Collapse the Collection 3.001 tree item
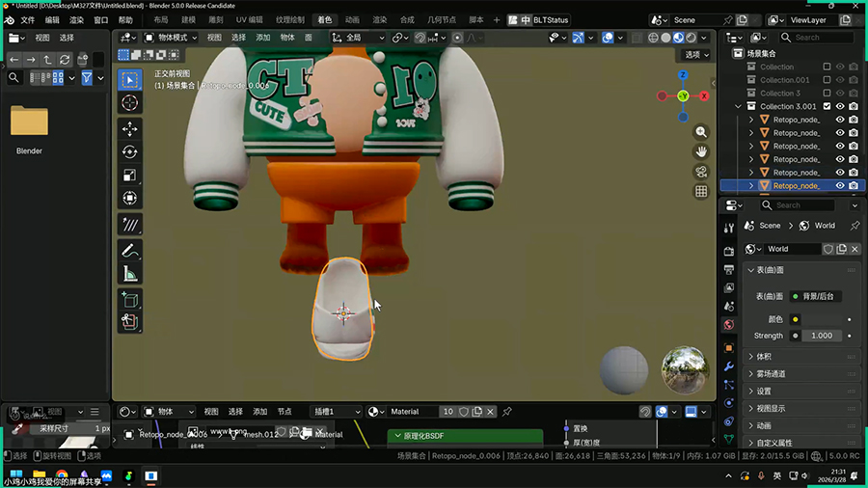The image size is (868, 488). pos(740,106)
